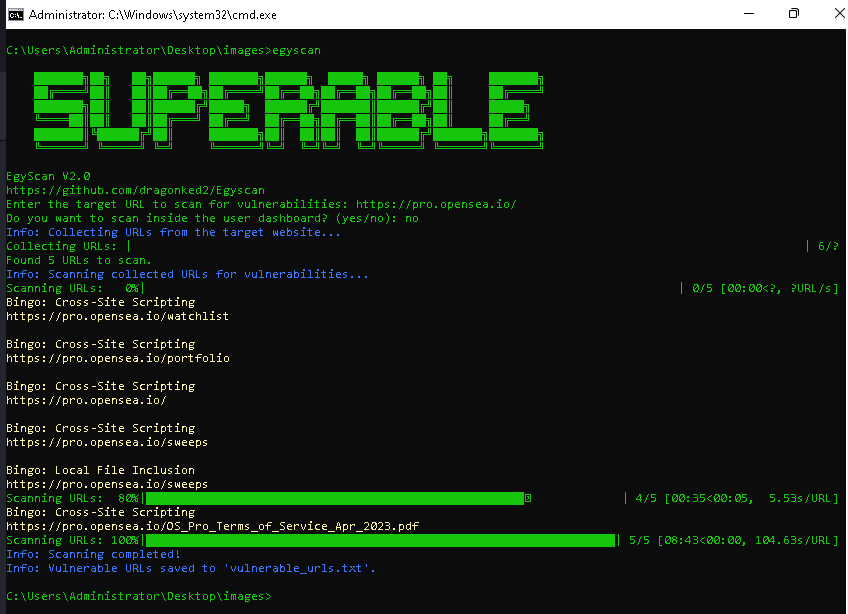Click the 'egyscan' command on the first prompt line
This screenshot has width=848, height=614.
[x=296, y=51]
